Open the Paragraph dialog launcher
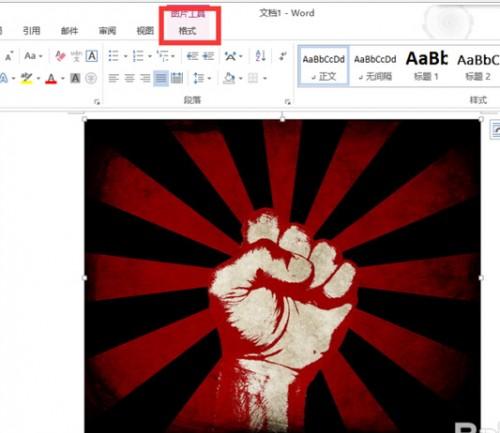Viewport: 500px width, 433px height. tap(288, 102)
